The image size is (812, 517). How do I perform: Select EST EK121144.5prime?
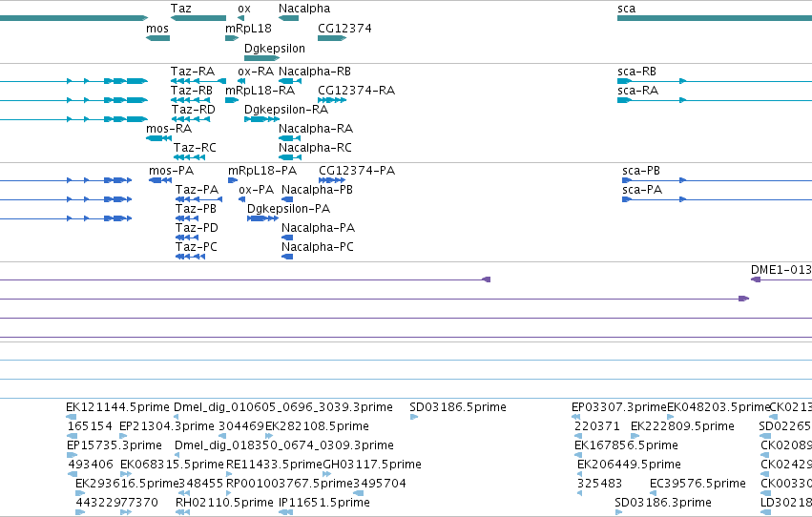(x=72, y=417)
